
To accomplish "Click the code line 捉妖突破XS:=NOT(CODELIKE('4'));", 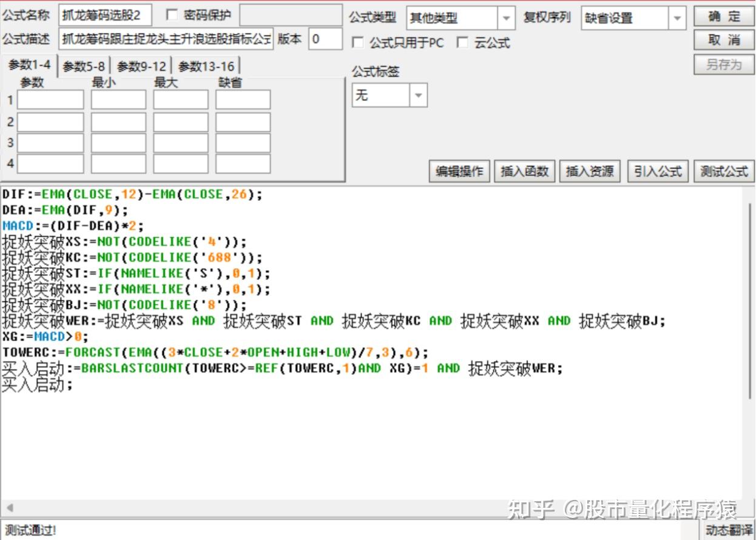I will [124, 242].
